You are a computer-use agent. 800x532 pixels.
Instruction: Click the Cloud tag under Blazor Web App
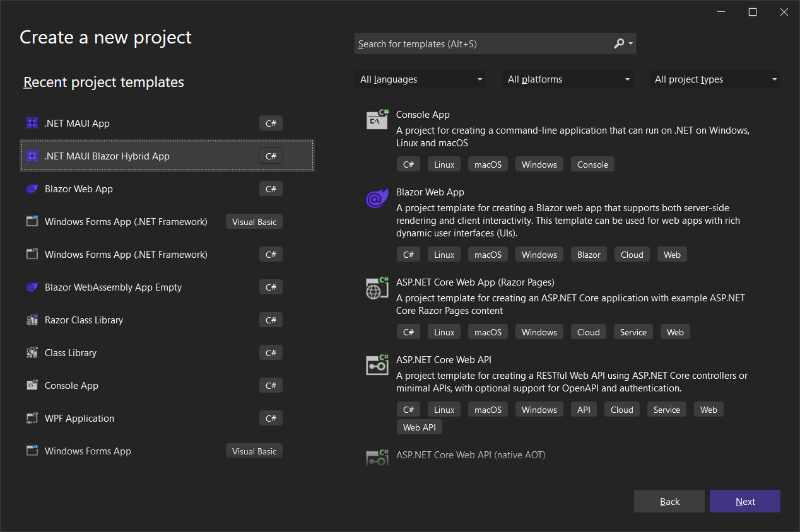(x=632, y=255)
